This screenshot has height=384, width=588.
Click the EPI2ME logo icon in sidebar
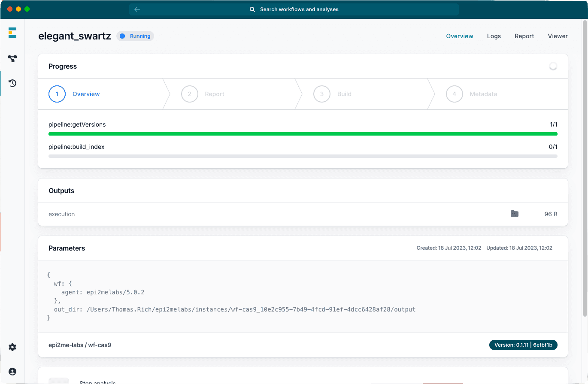click(12, 33)
